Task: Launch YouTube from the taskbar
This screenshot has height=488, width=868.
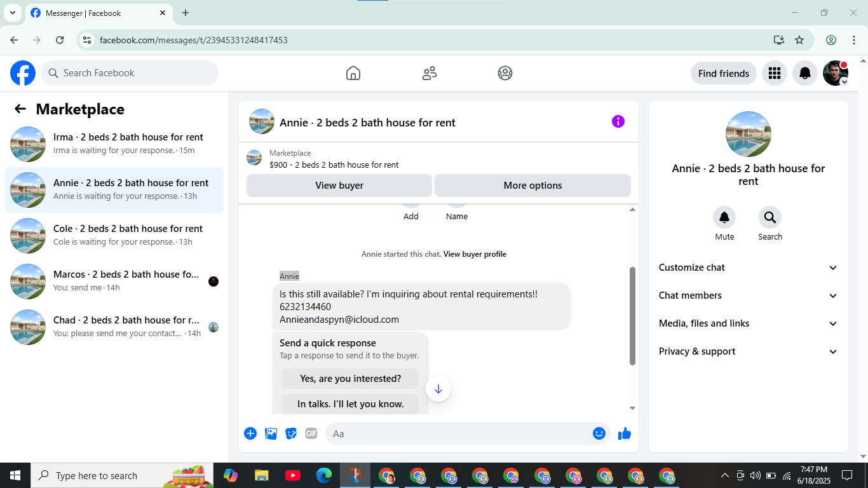Action: pyautogui.click(x=293, y=475)
